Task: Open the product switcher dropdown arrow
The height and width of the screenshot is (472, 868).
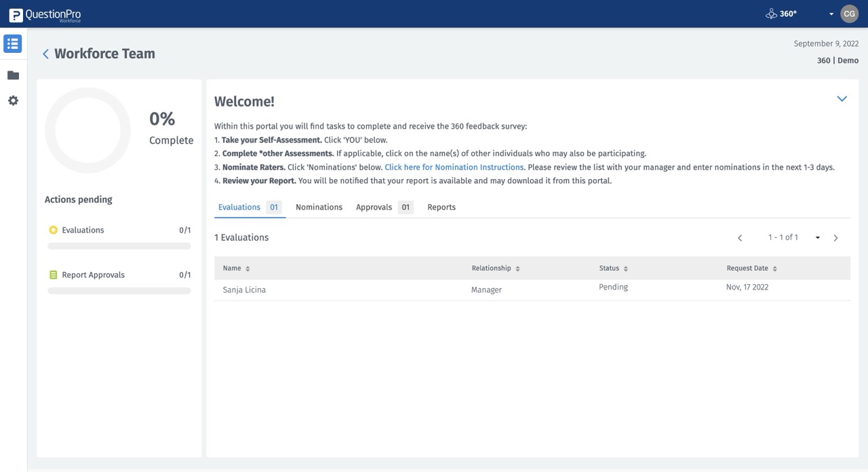Action: click(x=831, y=14)
